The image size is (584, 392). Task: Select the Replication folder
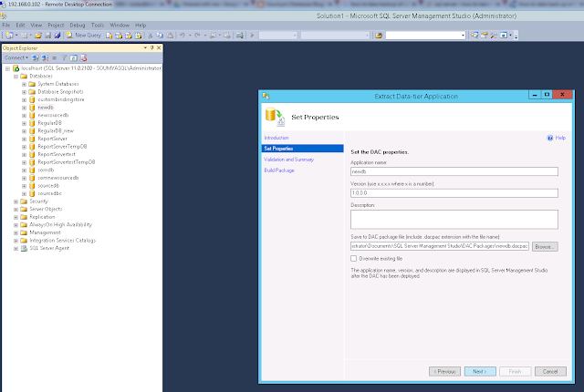pyautogui.click(x=42, y=216)
